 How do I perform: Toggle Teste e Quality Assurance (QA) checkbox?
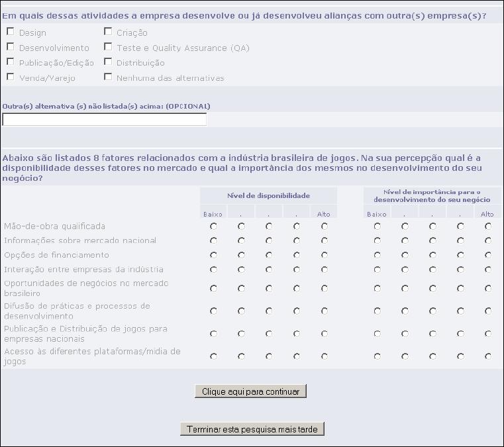108,47
